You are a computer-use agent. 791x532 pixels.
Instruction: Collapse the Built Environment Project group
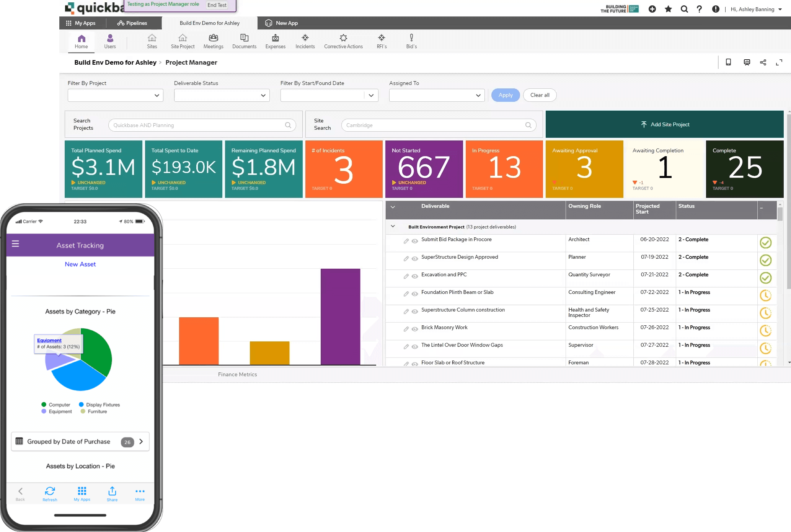[x=393, y=226]
